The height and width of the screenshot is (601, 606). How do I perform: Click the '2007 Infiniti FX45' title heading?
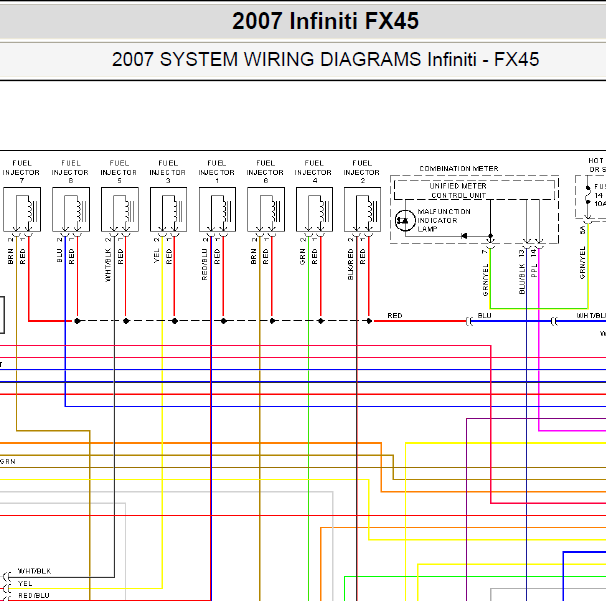[x=325, y=21]
